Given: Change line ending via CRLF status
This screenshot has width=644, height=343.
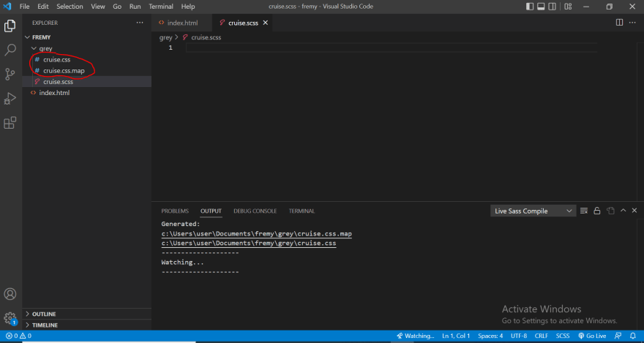Looking at the screenshot, I should click(542, 336).
